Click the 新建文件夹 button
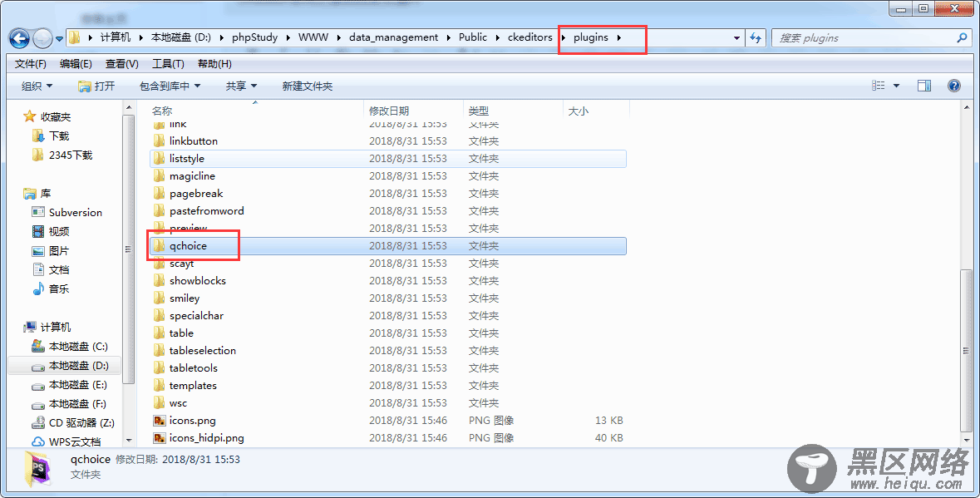The height and width of the screenshot is (498, 980). tap(307, 86)
